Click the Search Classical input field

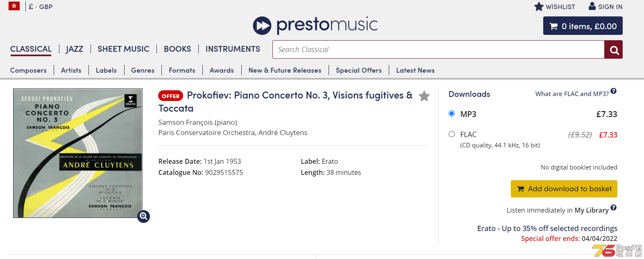coord(438,50)
